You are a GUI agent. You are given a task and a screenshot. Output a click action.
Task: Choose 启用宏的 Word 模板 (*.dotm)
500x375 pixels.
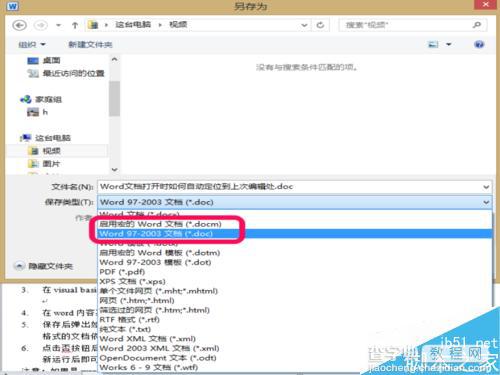295,253
